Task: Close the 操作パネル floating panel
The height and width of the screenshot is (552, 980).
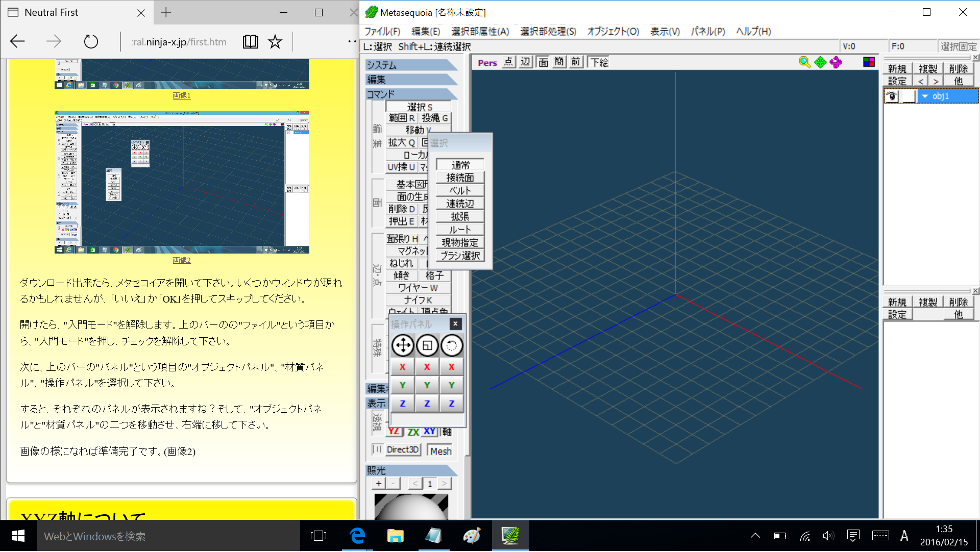Action: [455, 324]
